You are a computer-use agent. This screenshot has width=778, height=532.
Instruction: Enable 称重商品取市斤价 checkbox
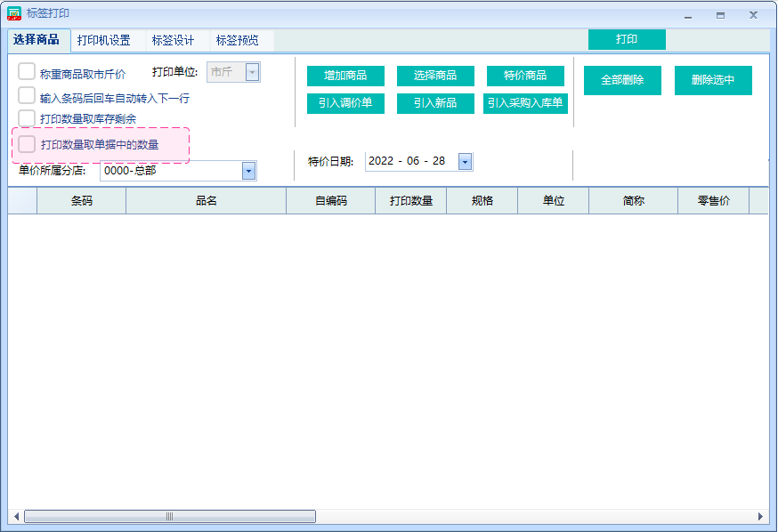(x=27, y=72)
